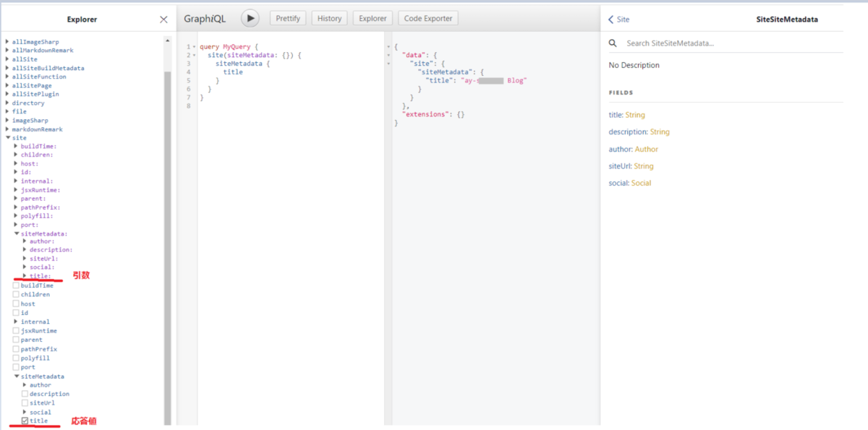Check the buildTime field checkbox
The image size is (868, 430).
click(16, 286)
